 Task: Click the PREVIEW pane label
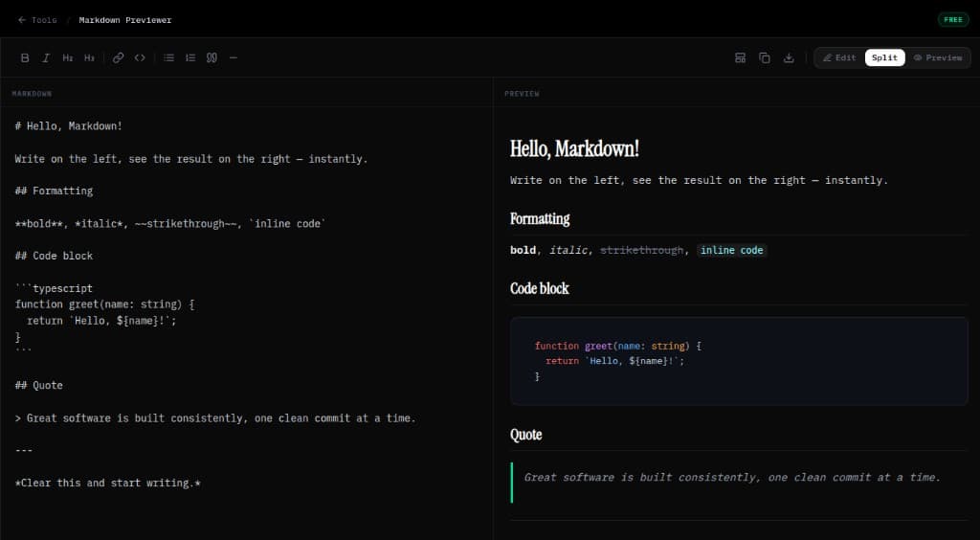pos(522,94)
